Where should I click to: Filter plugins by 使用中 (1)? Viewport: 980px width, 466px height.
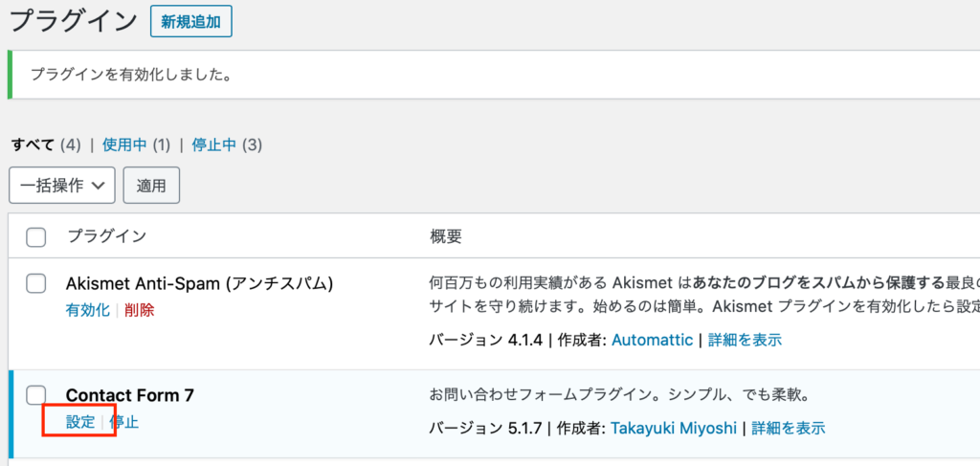click(136, 145)
